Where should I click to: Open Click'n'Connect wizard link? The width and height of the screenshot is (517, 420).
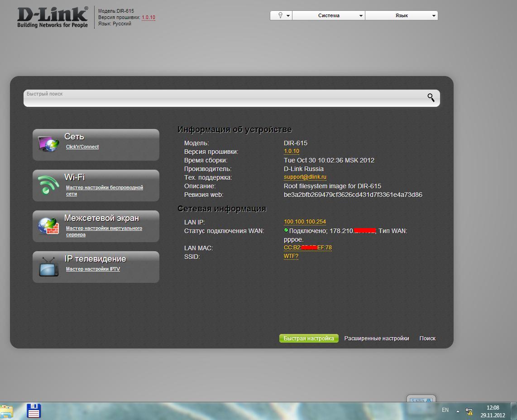[82, 147]
